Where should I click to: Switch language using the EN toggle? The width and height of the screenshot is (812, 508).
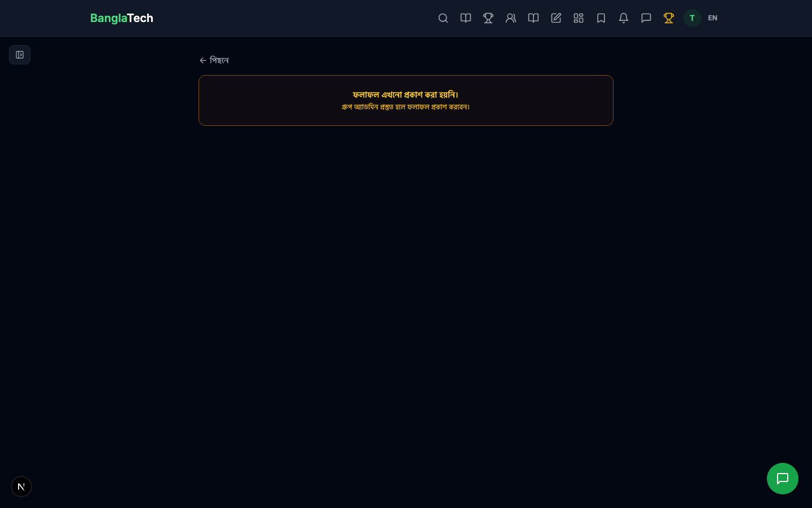click(x=713, y=18)
